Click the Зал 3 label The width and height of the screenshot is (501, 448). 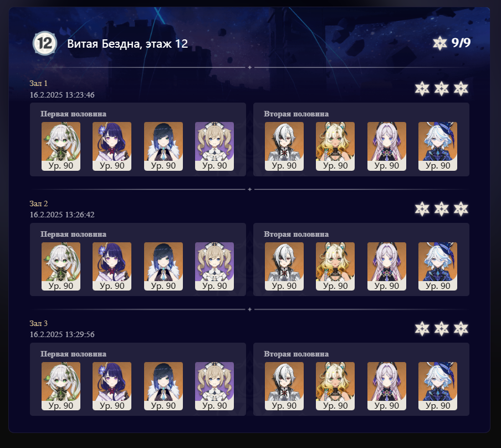39,323
